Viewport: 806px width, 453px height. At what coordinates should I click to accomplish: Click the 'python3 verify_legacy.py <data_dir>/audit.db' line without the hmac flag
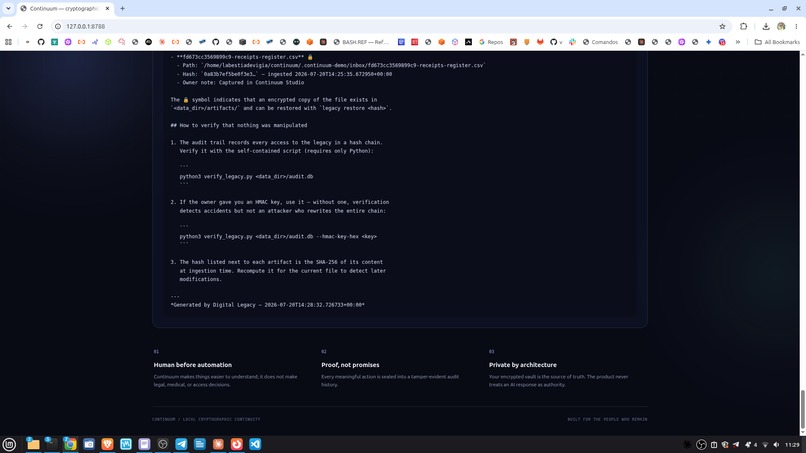[246, 176]
